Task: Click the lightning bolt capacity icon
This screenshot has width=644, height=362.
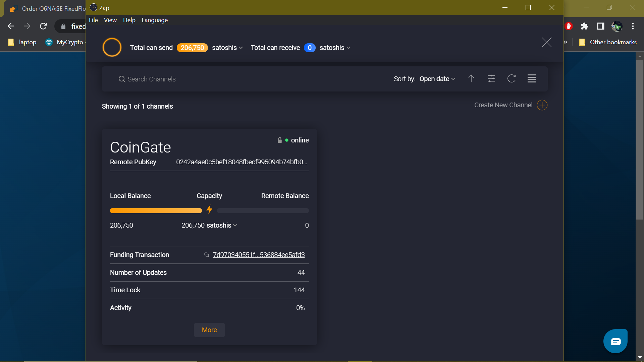Action: pyautogui.click(x=209, y=210)
